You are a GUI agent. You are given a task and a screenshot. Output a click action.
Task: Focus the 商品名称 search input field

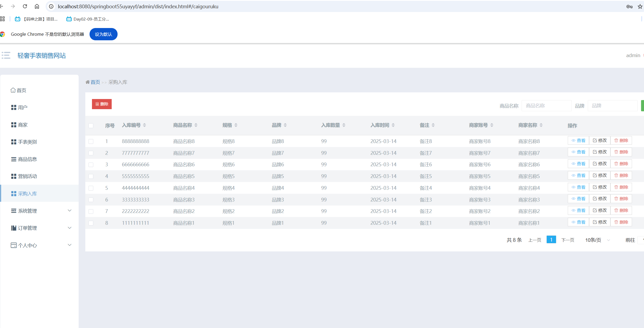click(546, 106)
